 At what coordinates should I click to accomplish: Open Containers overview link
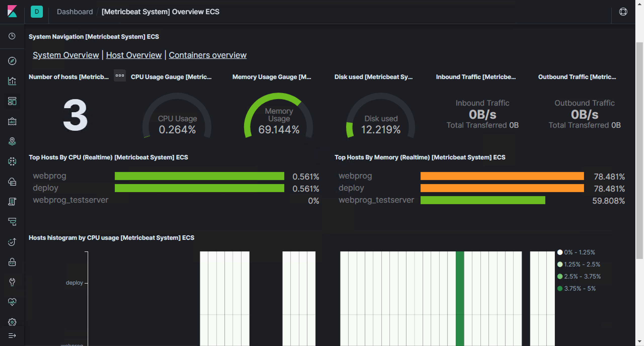pos(208,55)
